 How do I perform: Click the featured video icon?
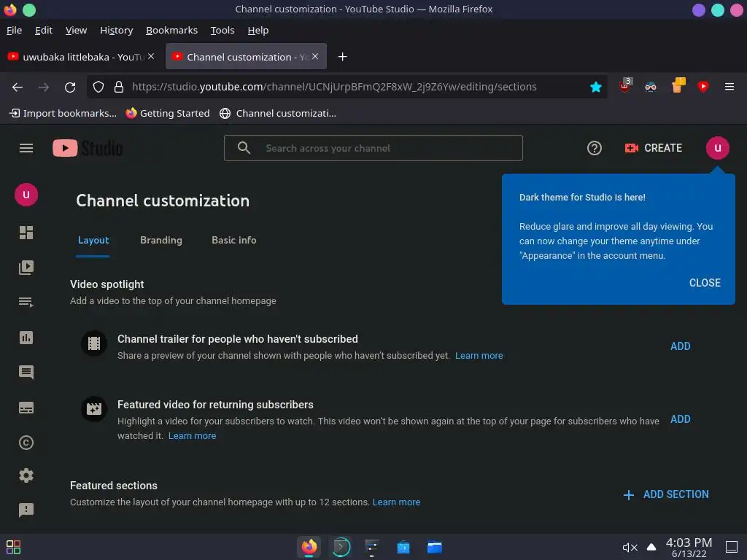point(94,408)
